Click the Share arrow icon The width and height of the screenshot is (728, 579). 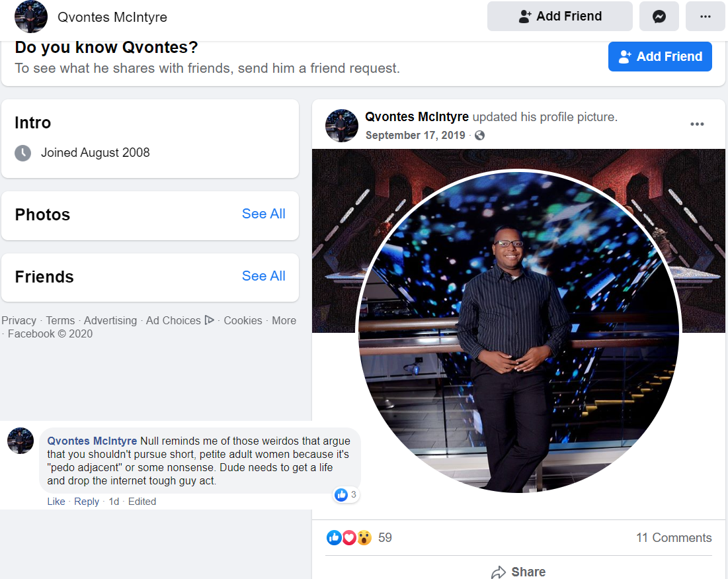point(499,572)
